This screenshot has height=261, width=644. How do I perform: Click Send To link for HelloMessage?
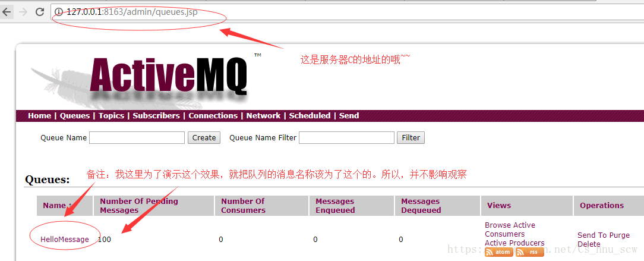pyautogui.click(x=592, y=235)
